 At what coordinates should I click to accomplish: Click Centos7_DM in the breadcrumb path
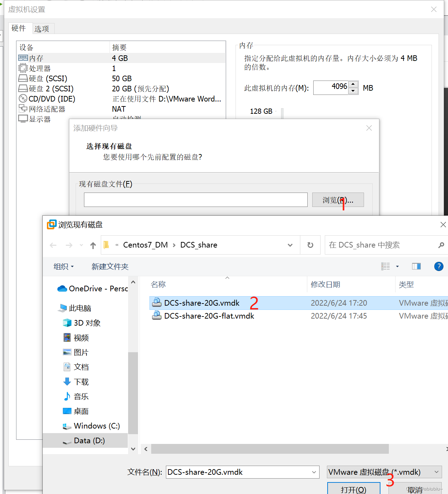tap(146, 245)
